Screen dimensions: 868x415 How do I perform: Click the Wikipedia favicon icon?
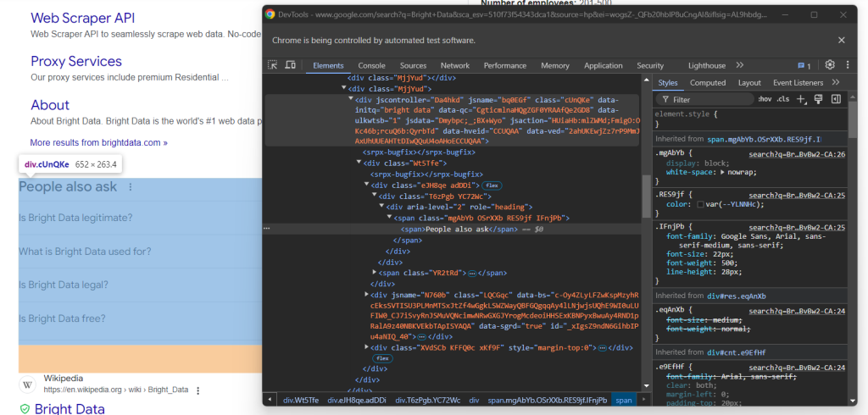click(28, 384)
